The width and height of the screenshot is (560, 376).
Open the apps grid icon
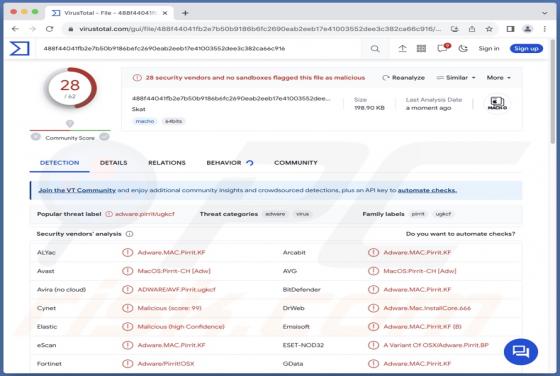pyautogui.click(x=421, y=49)
